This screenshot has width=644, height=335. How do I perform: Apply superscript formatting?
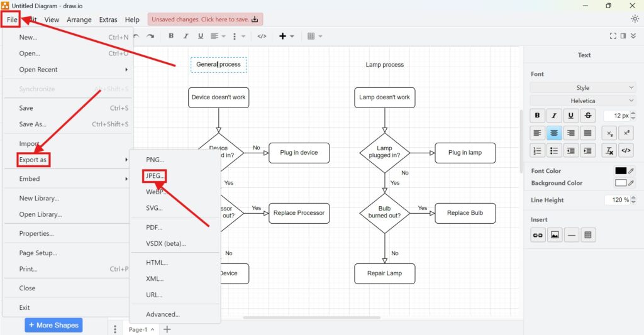(626, 133)
